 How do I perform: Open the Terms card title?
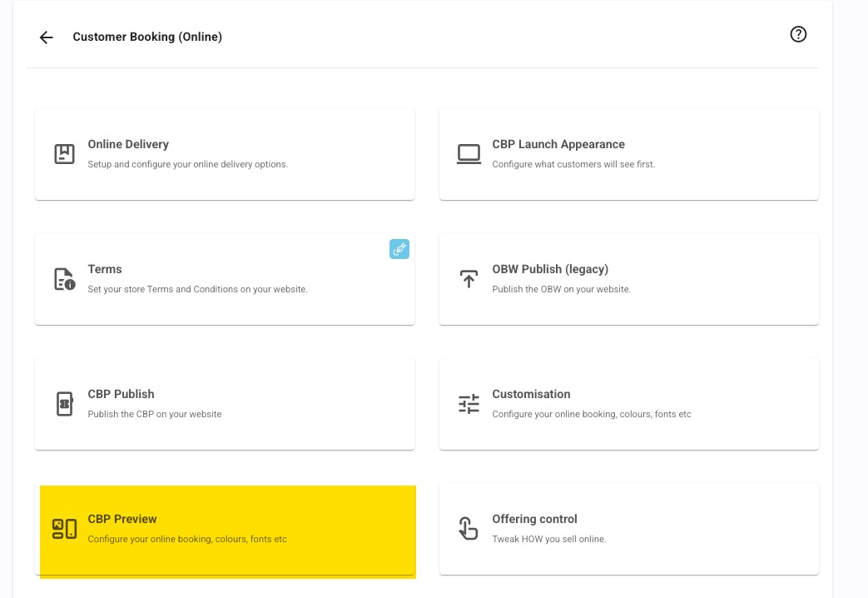point(105,269)
